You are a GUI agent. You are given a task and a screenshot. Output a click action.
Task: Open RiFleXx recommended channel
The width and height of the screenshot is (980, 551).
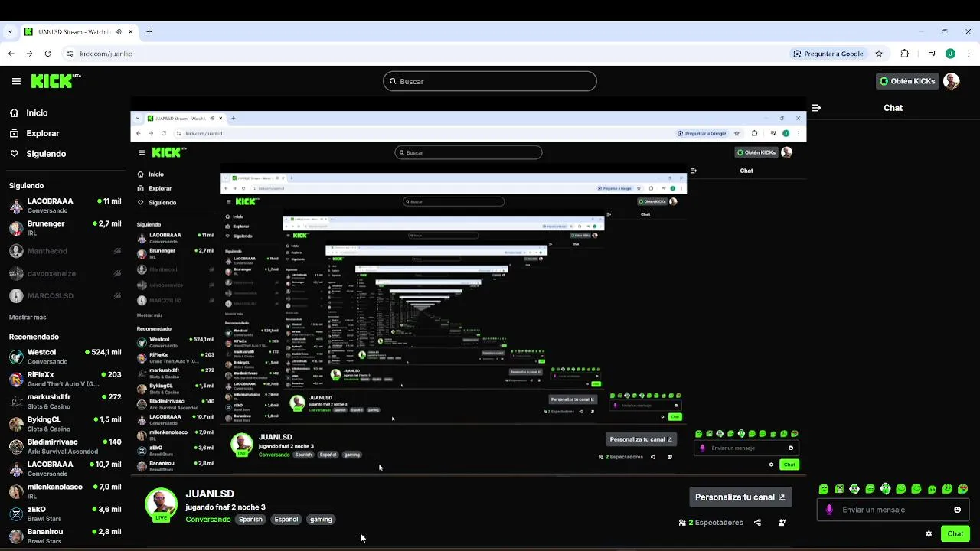point(65,380)
